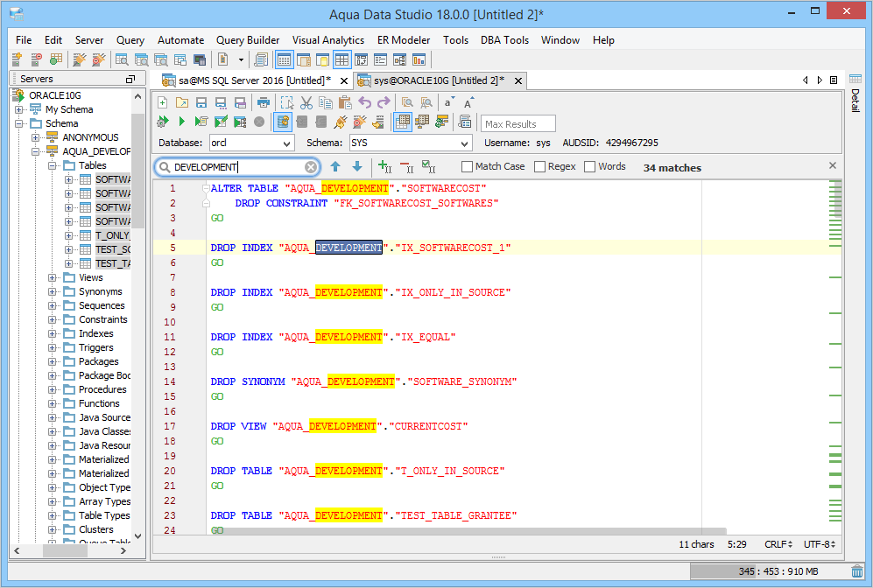Switch to sys@ORACLE10G Untitled 2 tab
873x588 pixels.
click(x=439, y=80)
